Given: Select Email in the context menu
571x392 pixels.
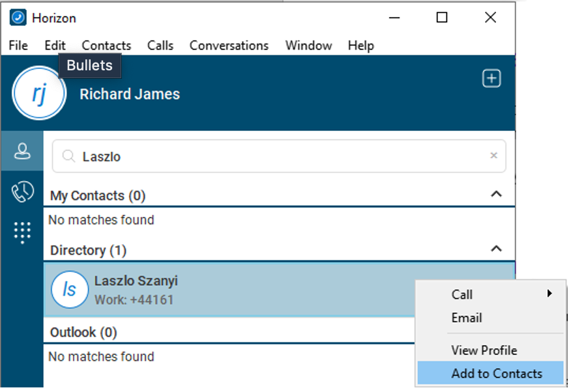Looking at the screenshot, I should (x=491, y=318).
